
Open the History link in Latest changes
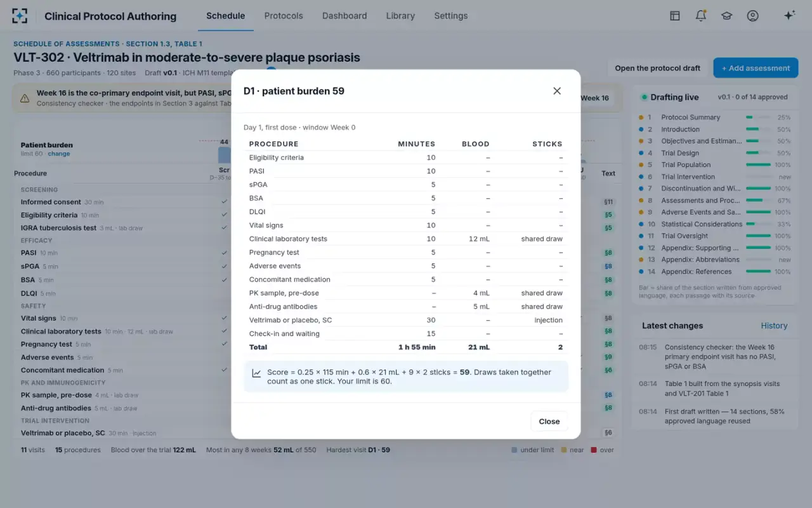(774, 326)
